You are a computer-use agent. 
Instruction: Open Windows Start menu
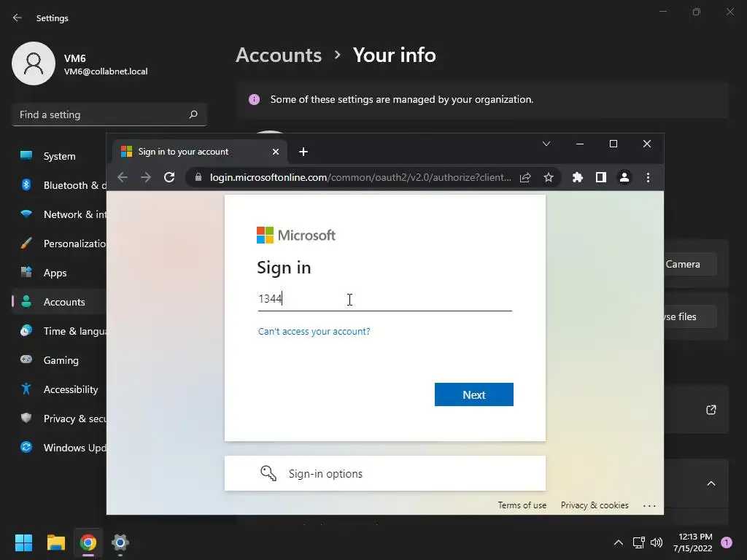click(23, 542)
